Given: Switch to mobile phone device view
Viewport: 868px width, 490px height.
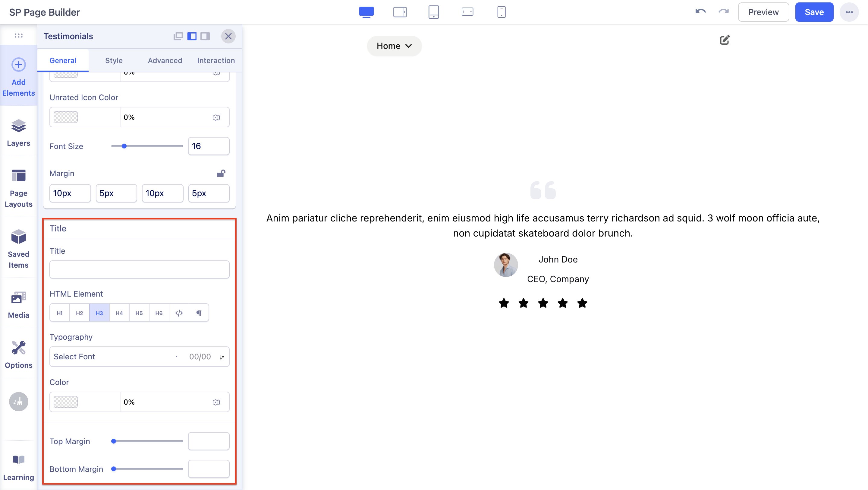Looking at the screenshot, I should click(x=501, y=12).
